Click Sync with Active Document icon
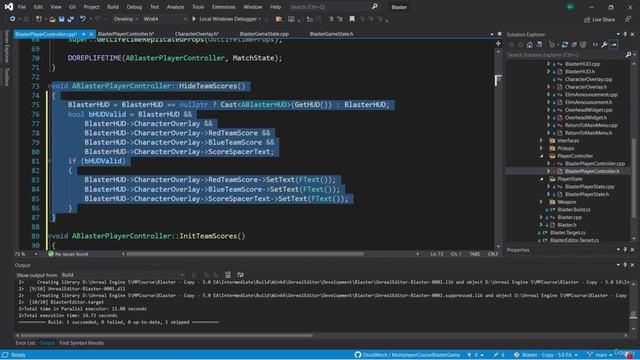The width and height of the screenshot is (640, 360). tap(565, 44)
